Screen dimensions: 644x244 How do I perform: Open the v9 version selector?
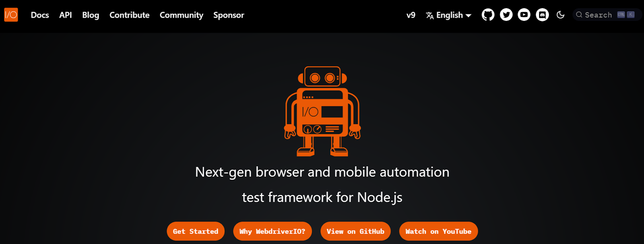pos(411,15)
